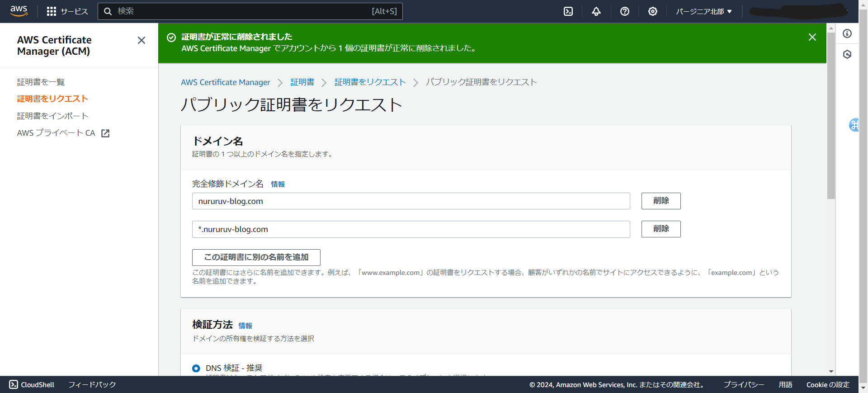868x393 pixels.
Task: Select DNS 検証 radio option
Action: (x=196, y=368)
